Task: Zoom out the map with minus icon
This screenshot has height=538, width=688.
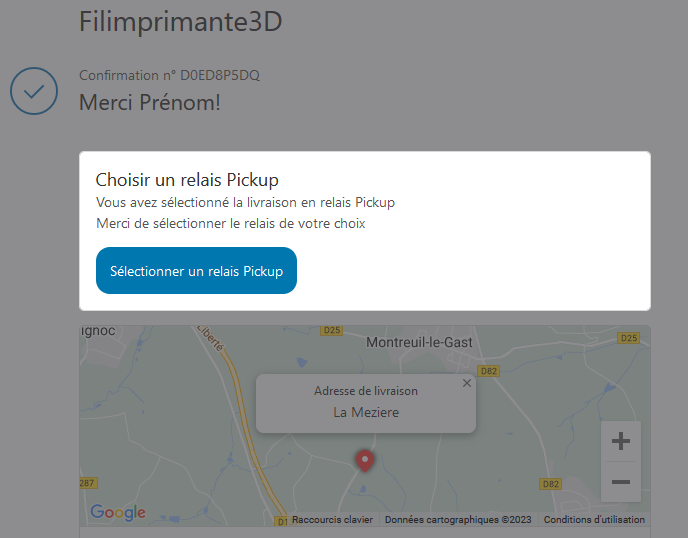Action: pyautogui.click(x=621, y=482)
